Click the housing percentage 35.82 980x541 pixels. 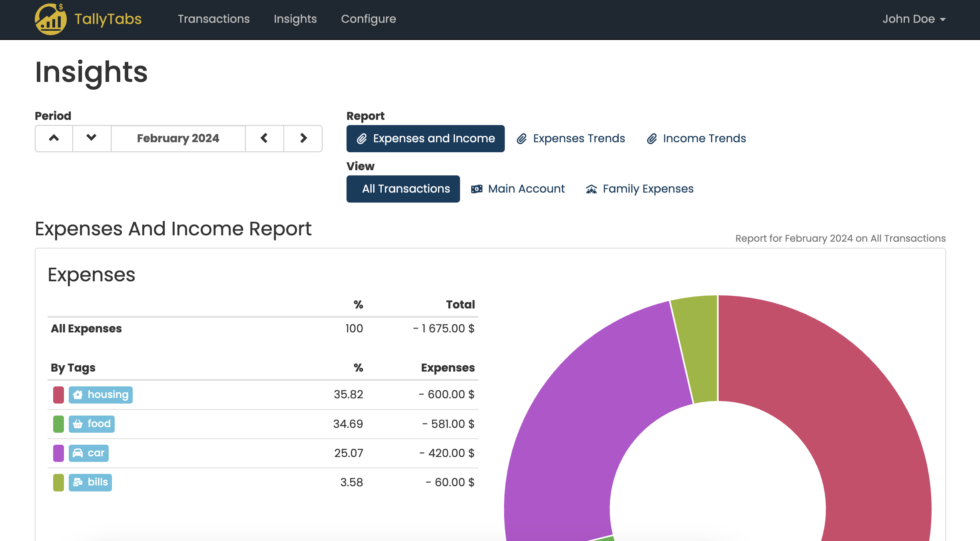pyautogui.click(x=349, y=395)
